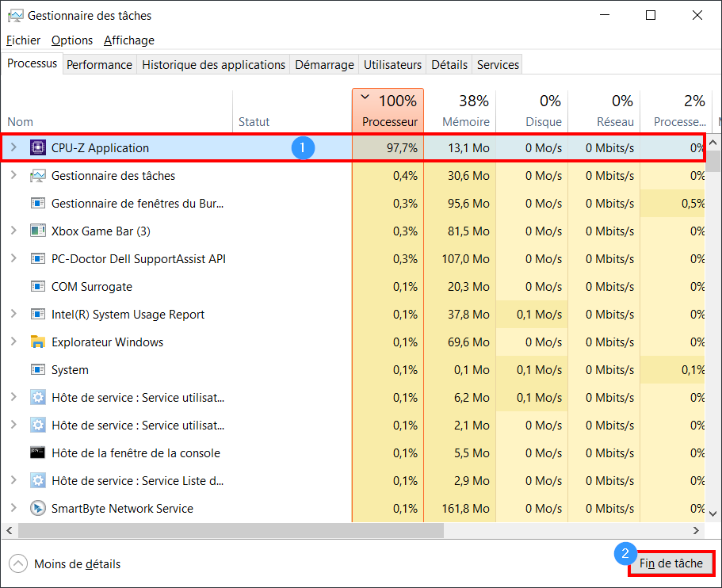Switch to the Performance tab
This screenshot has width=722, height=588.
tap(99, 65)
